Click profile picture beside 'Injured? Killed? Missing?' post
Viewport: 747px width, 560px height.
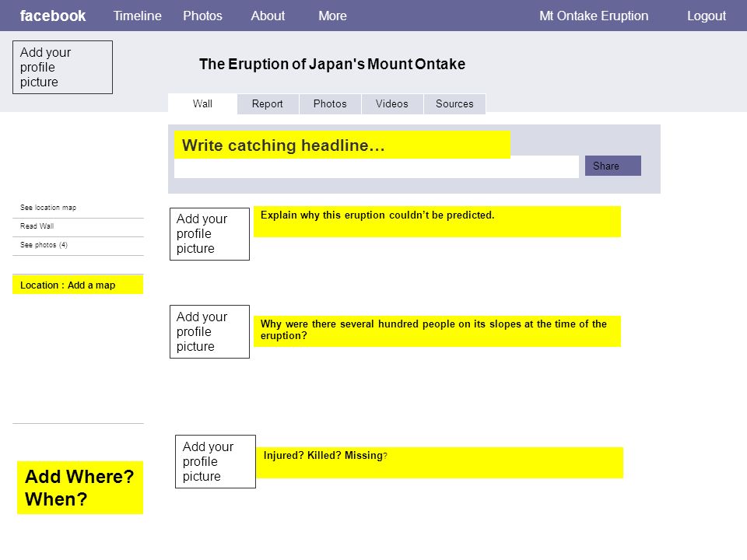(x=216, y=461)
